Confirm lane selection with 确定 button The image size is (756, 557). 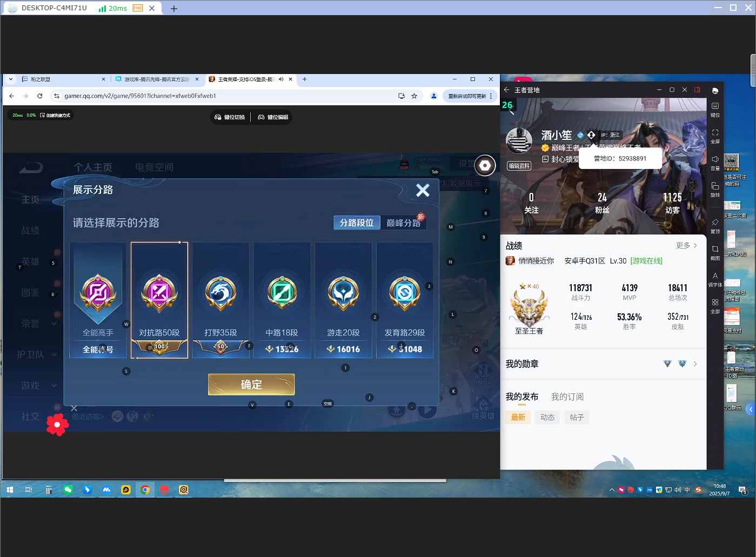pyautogui.click(x=251, y=384)
